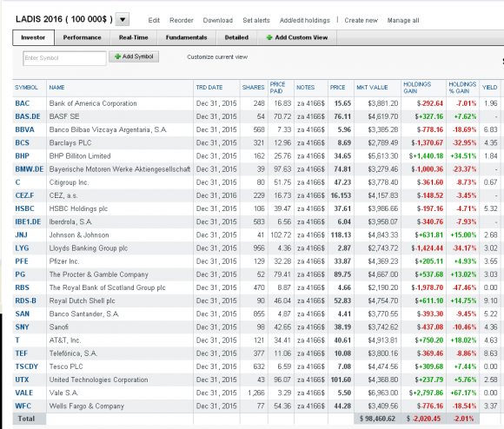This screenshot has height=429, width=504.
Task: Open the LYG symbol link
Action: [x=22, y=248]
